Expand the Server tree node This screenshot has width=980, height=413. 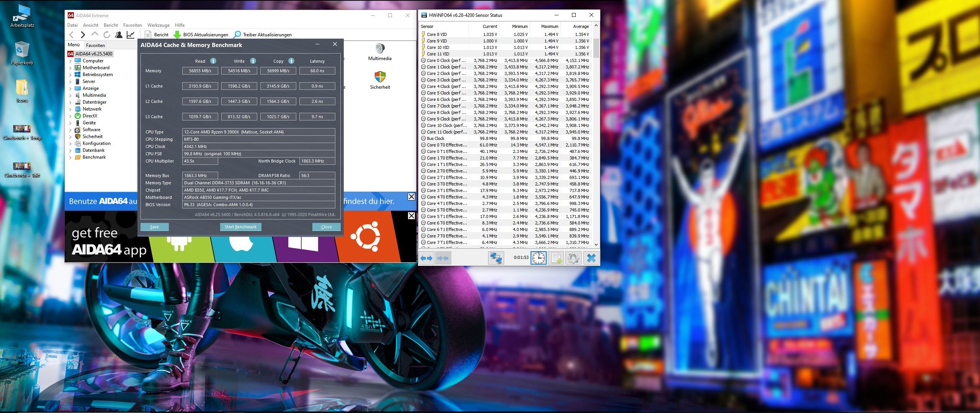click(70, 81)
